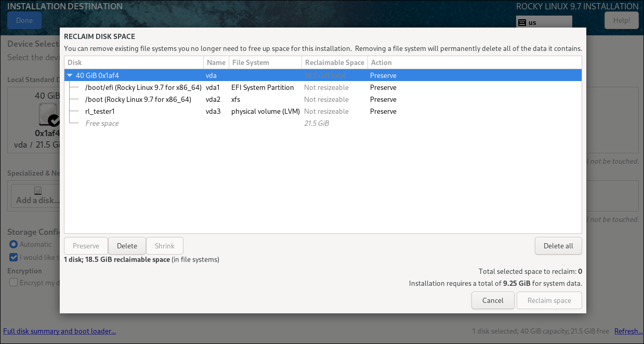
Task: Click the File System column header
Action: coord(265,62)
